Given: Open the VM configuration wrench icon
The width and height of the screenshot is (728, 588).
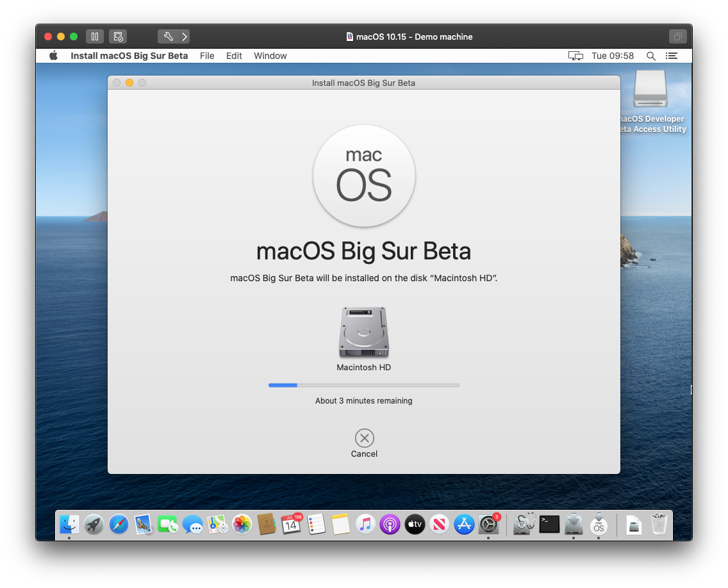Looking at the screenshot, I should point(168,37).
